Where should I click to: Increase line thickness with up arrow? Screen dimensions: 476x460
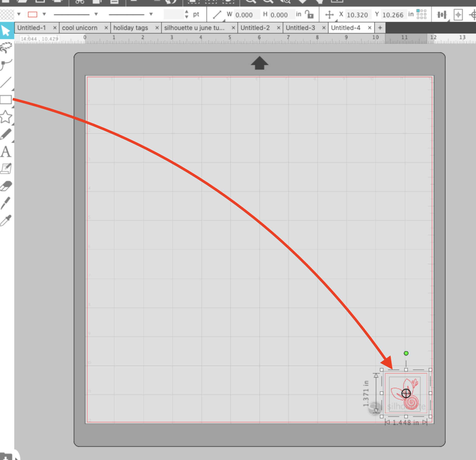pyautogui.click(x=187, y=12)
